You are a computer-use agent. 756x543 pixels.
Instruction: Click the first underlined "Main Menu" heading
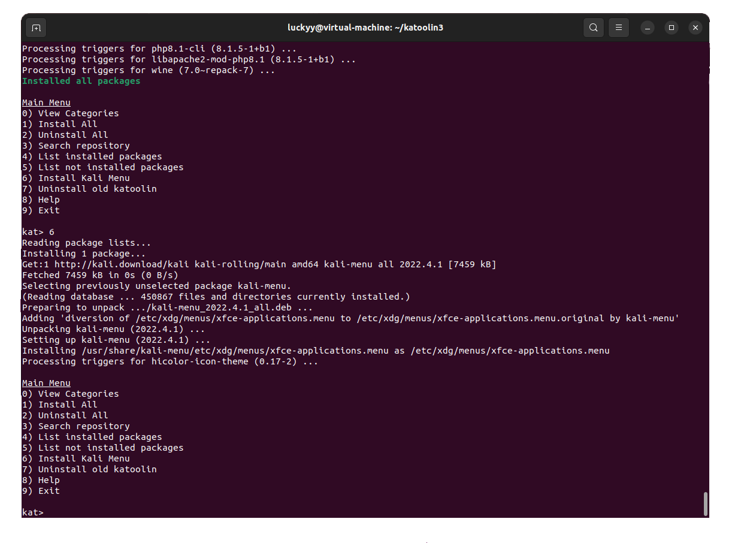click(x=46, y=102)
